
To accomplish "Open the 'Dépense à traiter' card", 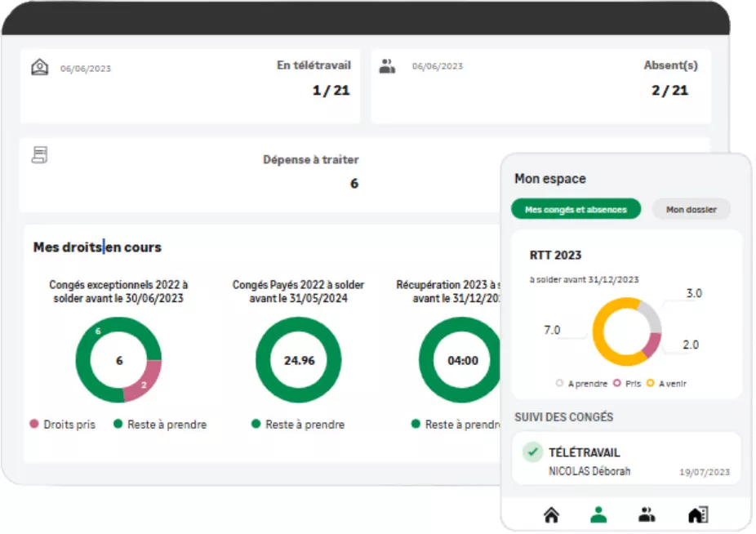I will tap(261, 174).
